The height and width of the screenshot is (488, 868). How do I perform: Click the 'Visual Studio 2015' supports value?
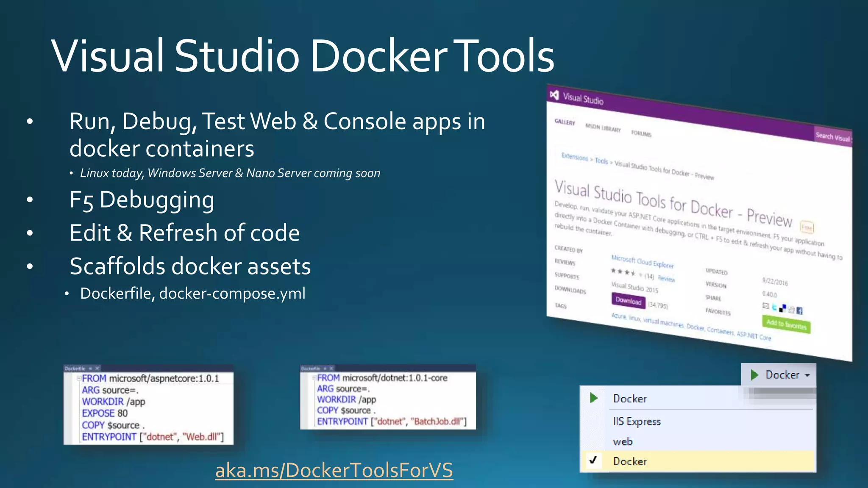[634, 287]
